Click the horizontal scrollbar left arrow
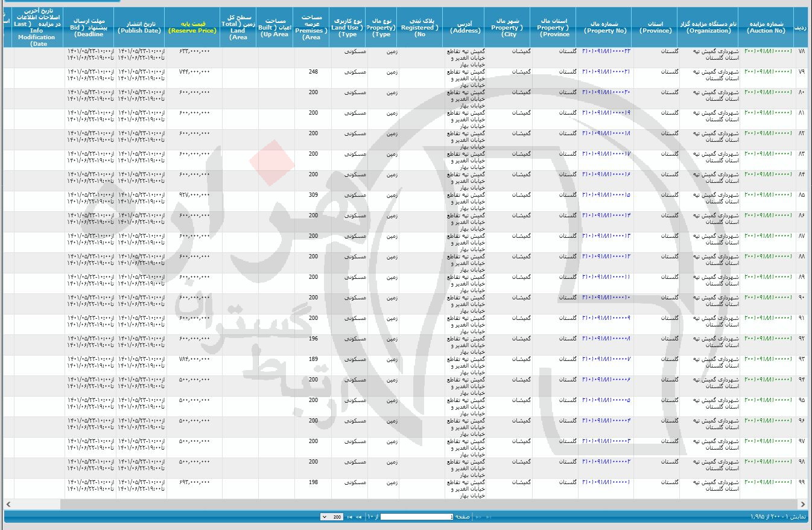This screenshot has height=530, width=812. click(8, 504)
